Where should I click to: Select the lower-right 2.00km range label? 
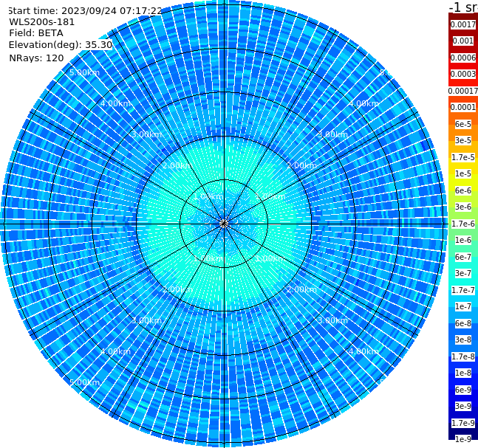[301, 289]
